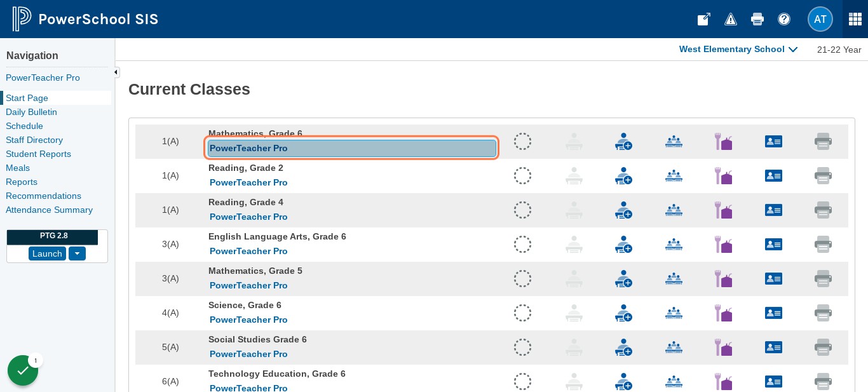This screenshot has height=392, width=868.
Task: Click add-student attendance icon for Mathematics, Grade 6
Action: 623,142
